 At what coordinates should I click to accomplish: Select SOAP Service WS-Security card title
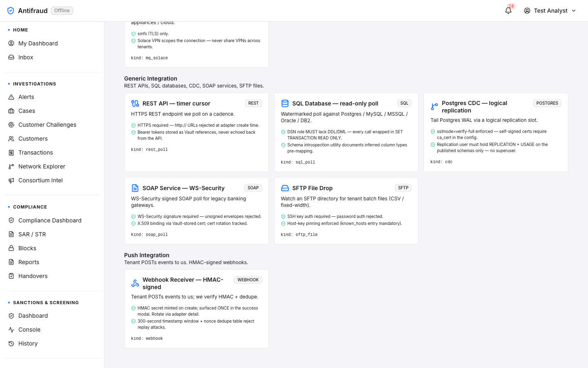click(x=183, y=188)
